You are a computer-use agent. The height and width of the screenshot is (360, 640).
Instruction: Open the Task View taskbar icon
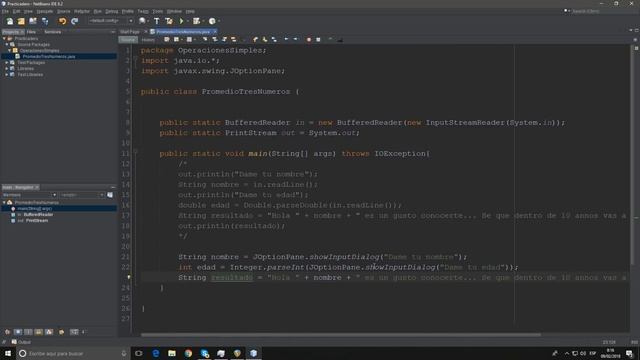(139, 353)
